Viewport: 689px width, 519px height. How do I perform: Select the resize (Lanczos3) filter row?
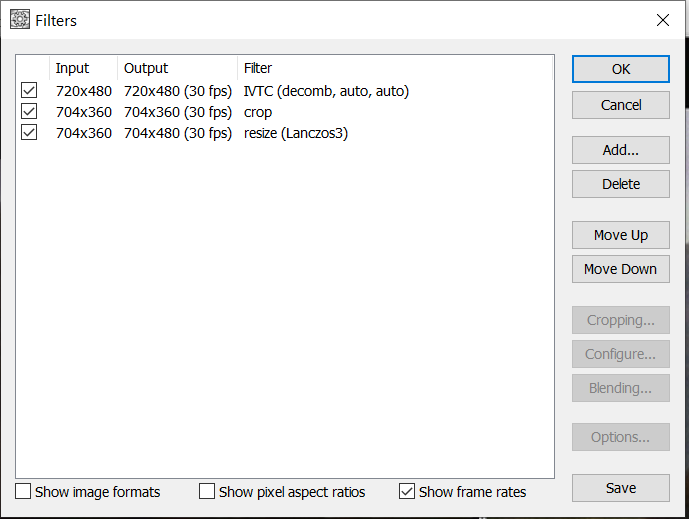(x=296, y=133)
